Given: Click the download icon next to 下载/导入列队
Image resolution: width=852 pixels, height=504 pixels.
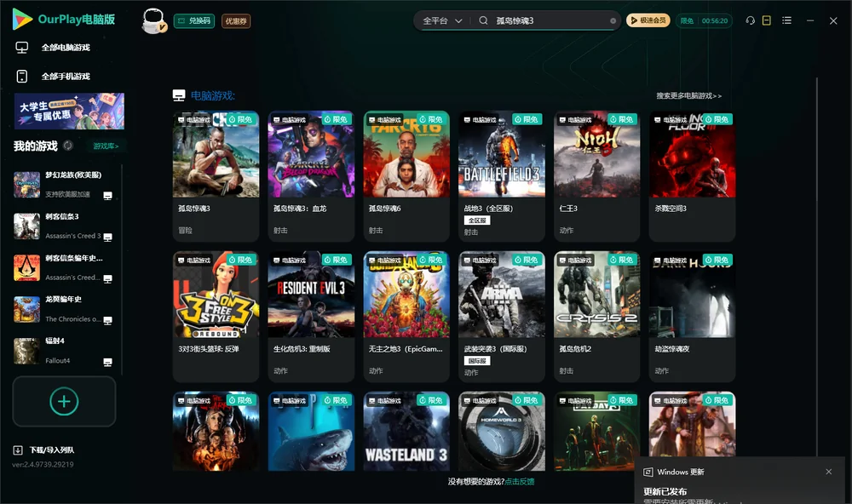Looking at the screenshot, I should pos(18,450).
